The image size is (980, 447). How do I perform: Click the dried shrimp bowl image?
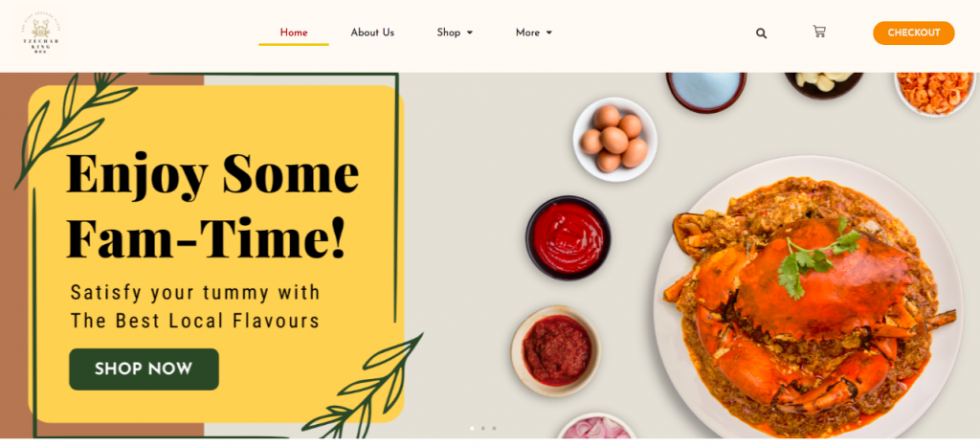935,93
